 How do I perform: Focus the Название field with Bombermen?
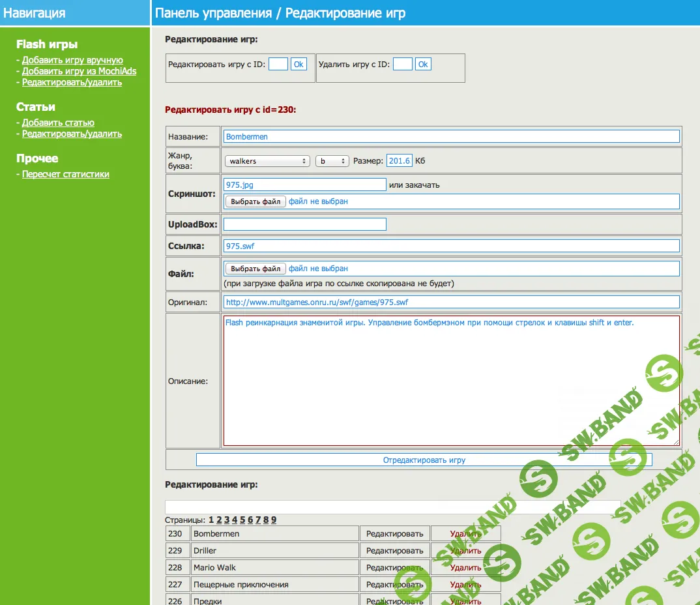pyautogui.click(x=451, y=136)
